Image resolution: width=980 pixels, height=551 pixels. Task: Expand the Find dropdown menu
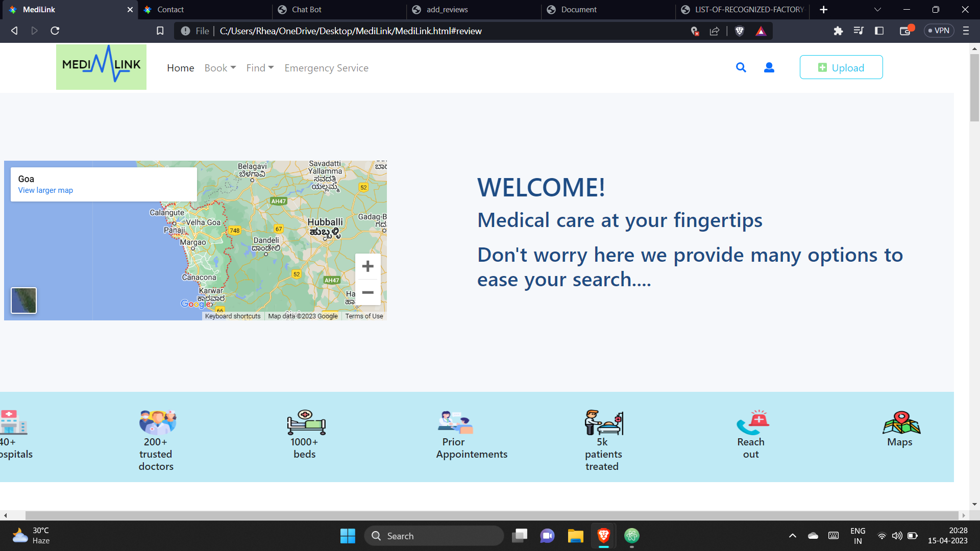click(260, 68)
